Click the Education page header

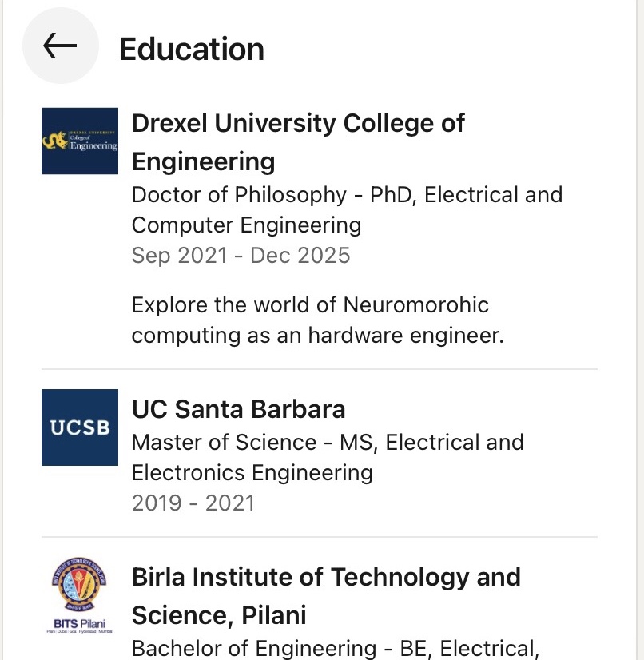click(191, 49)
